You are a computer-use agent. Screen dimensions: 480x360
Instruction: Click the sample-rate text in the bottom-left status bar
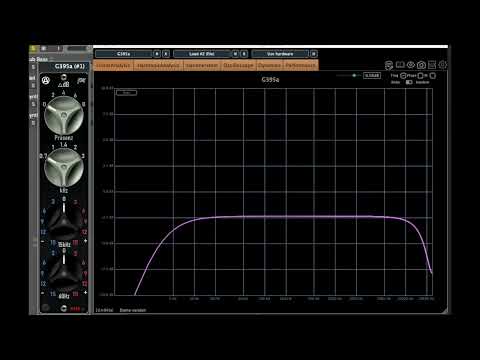(104, 310)
